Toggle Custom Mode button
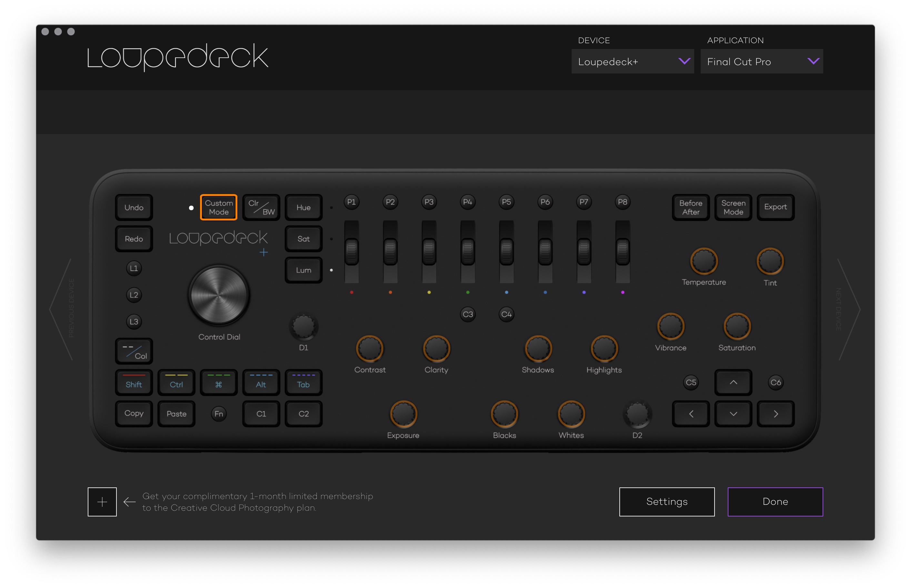The image size is (911, 588). [x=218, y=207]
